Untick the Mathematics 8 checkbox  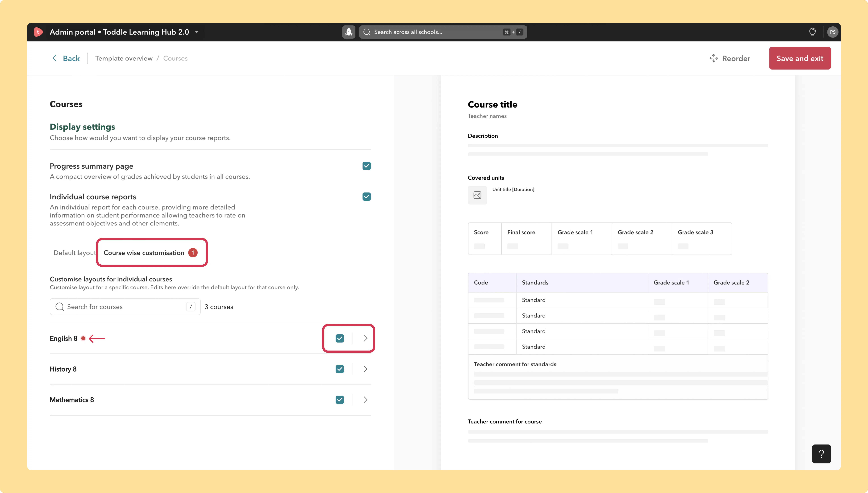(340, 400)
